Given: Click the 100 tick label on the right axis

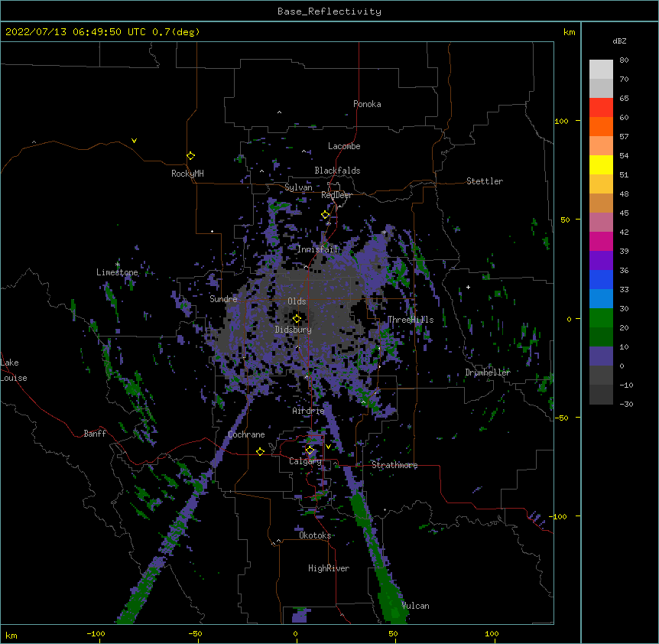Looking at the screenshot, I should (561, 121).
